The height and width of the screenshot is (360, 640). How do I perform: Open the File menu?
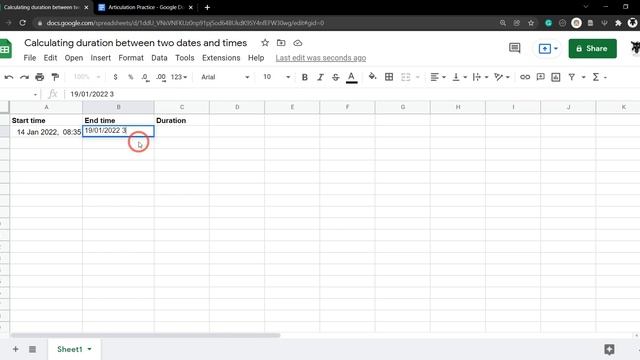(30, 58)
